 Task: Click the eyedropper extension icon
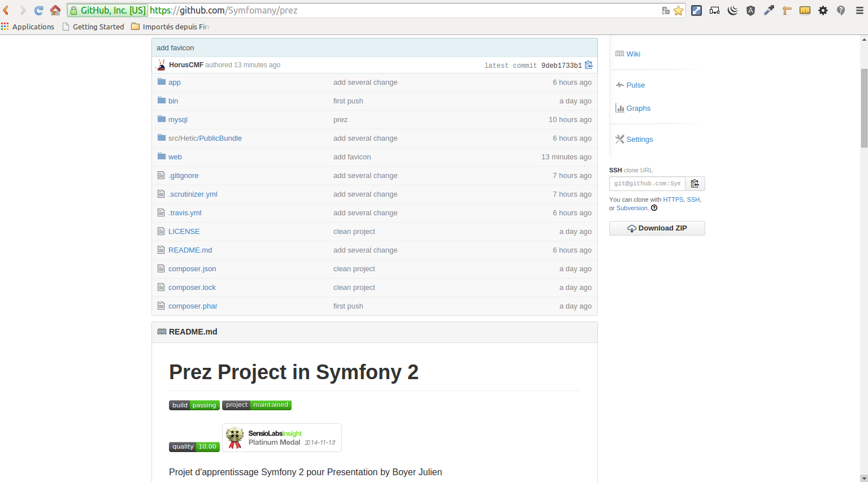[769, 10]
